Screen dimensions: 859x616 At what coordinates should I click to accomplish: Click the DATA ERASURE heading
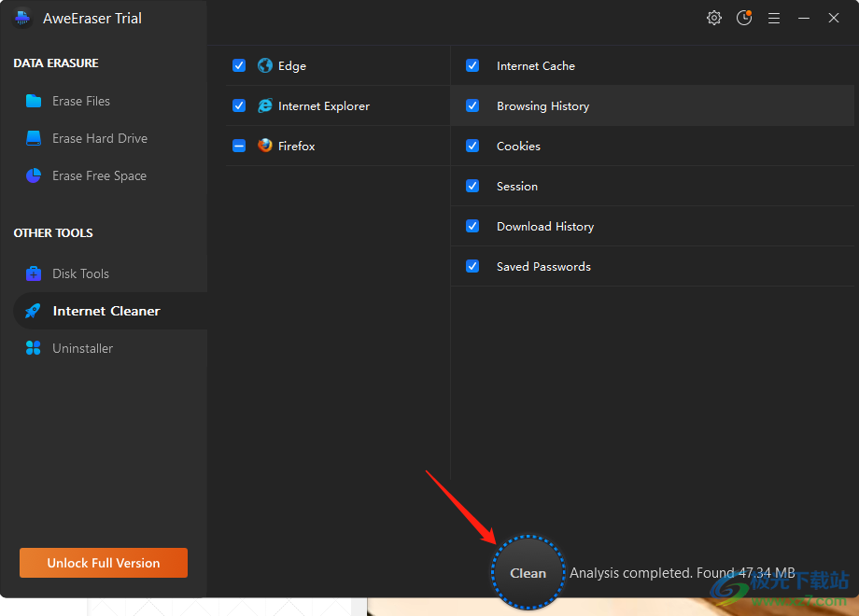[56, 63]
